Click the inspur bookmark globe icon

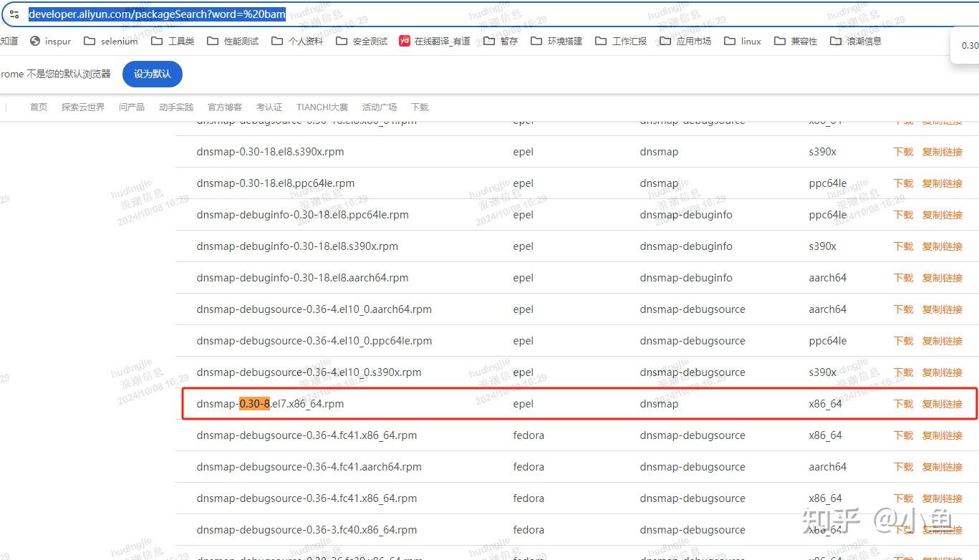(x=35, y=41)
